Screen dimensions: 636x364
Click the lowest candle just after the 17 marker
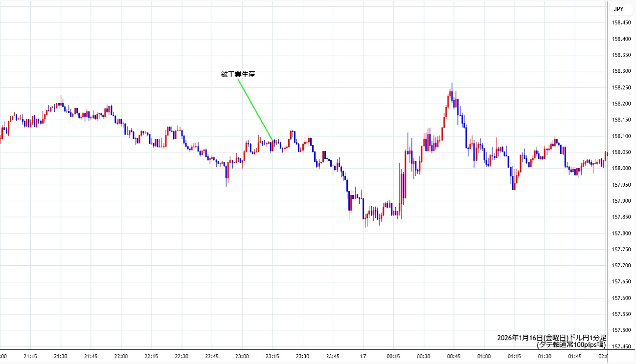click(x=365, y=225)
